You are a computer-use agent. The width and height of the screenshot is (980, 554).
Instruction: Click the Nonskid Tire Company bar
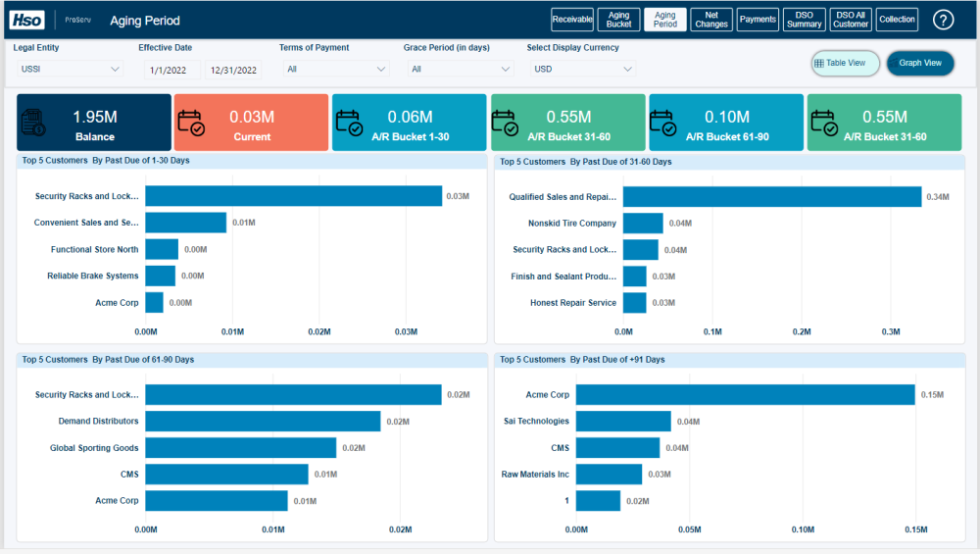point(643,224)
